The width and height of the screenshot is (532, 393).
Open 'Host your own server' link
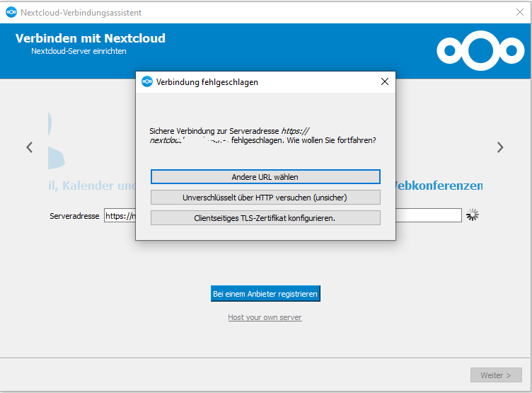(265, 317)
